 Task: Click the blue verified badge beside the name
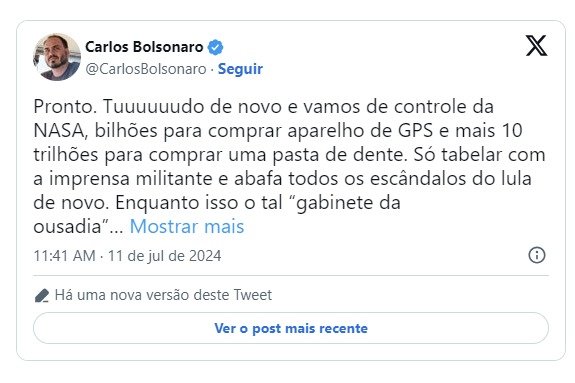click(216, 47)
